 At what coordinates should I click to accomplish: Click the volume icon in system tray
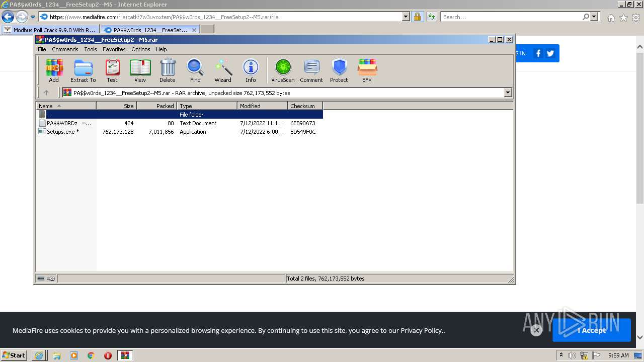[x=572, y=355]
